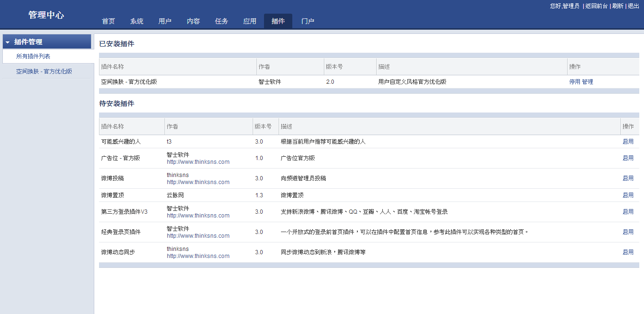
Task: Open the 首页 navigation tab
Action: tap(108, 21)
